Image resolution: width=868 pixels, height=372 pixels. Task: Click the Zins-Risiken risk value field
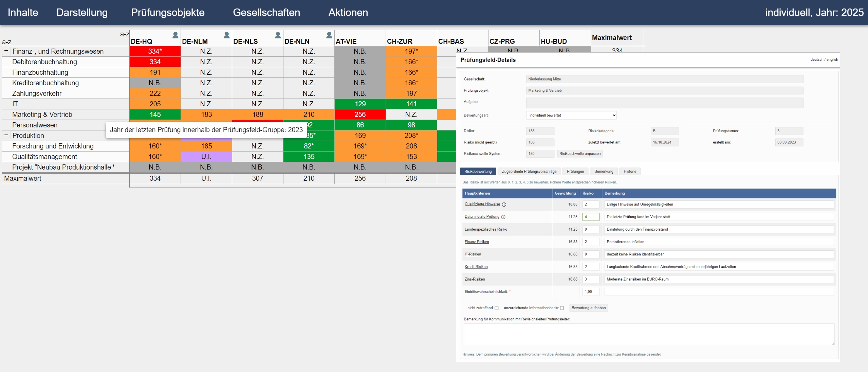591,279
